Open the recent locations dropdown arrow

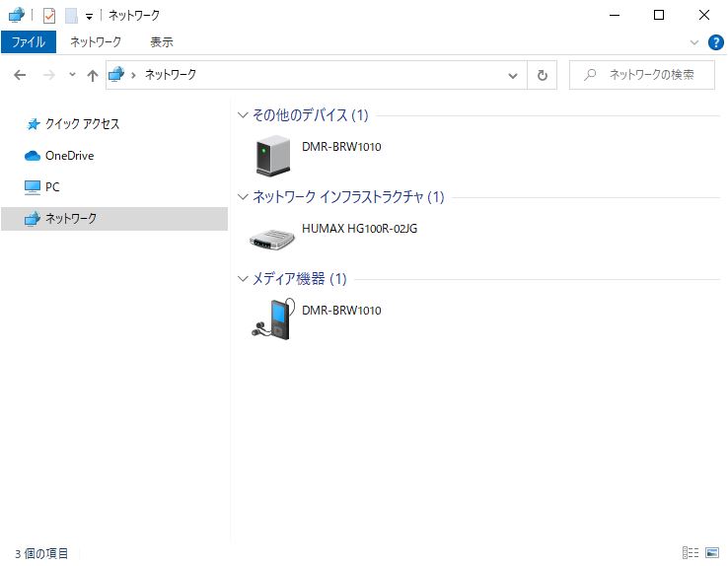tap(72, 74)
